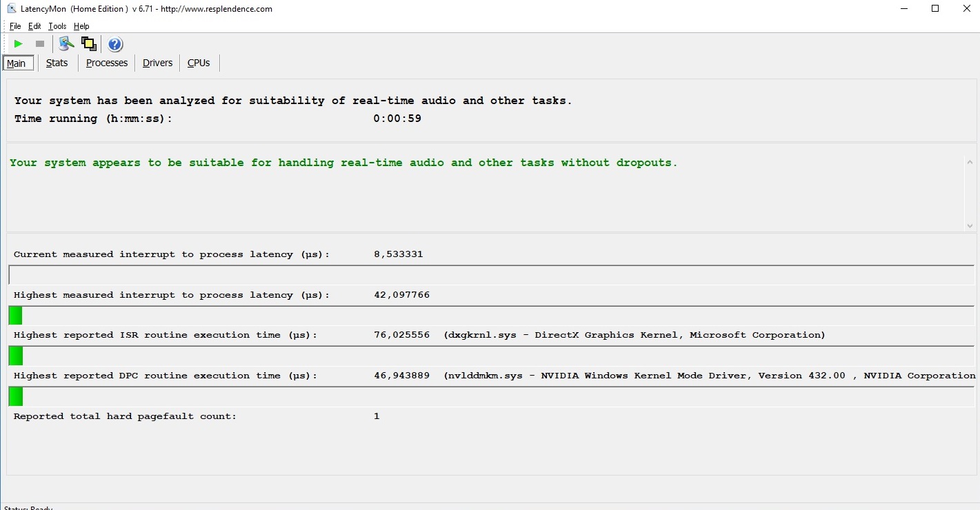Click the 'Time running (h:mm:ss)' label

[93, 119]
